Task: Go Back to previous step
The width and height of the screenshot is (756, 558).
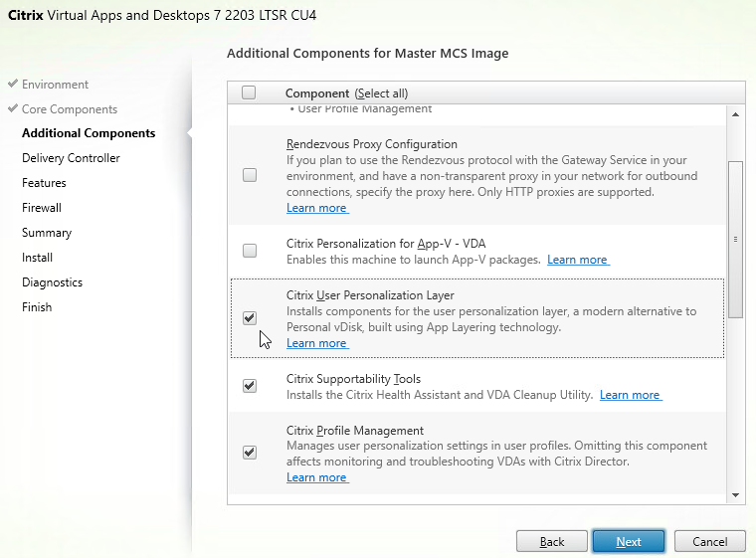Action: (x=552, y=542)
